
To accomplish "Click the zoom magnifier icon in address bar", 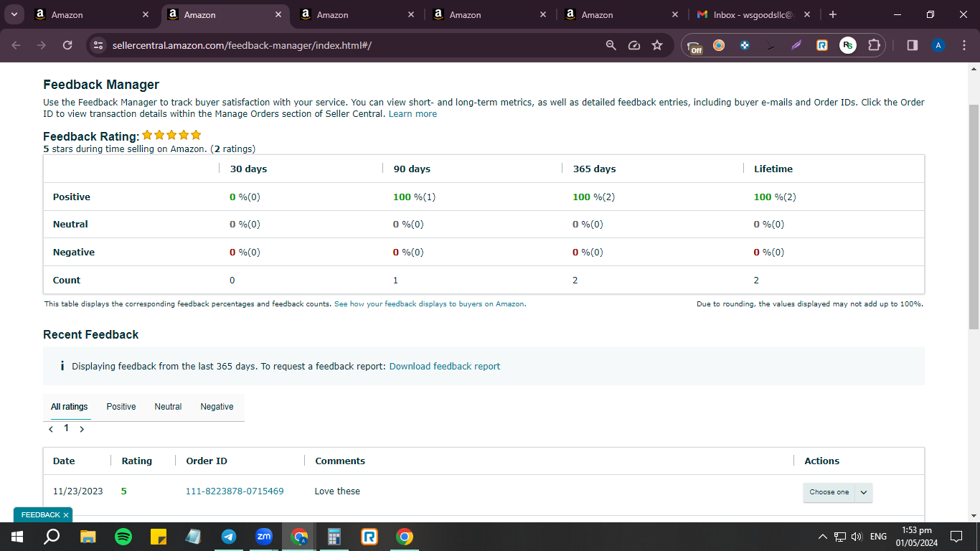I will (x=611, y=45).
